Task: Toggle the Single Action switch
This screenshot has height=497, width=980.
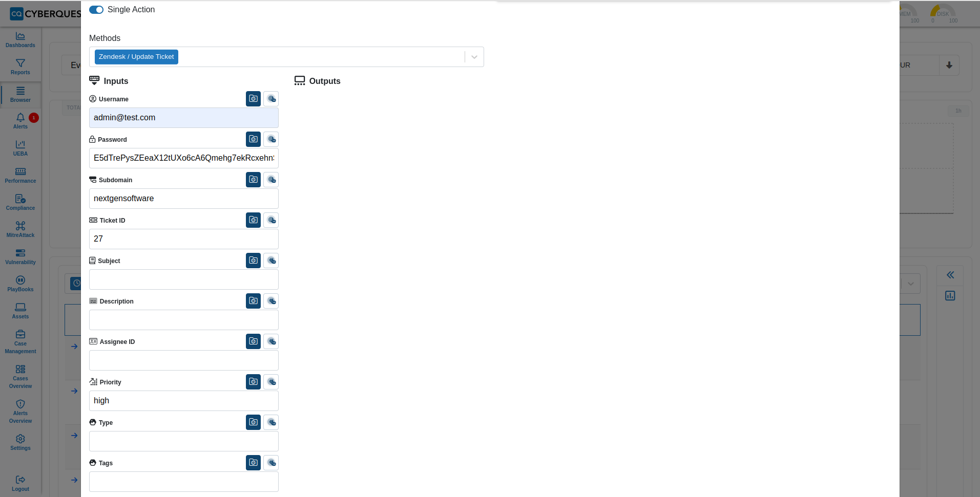Action: click(x=96, y=10)
